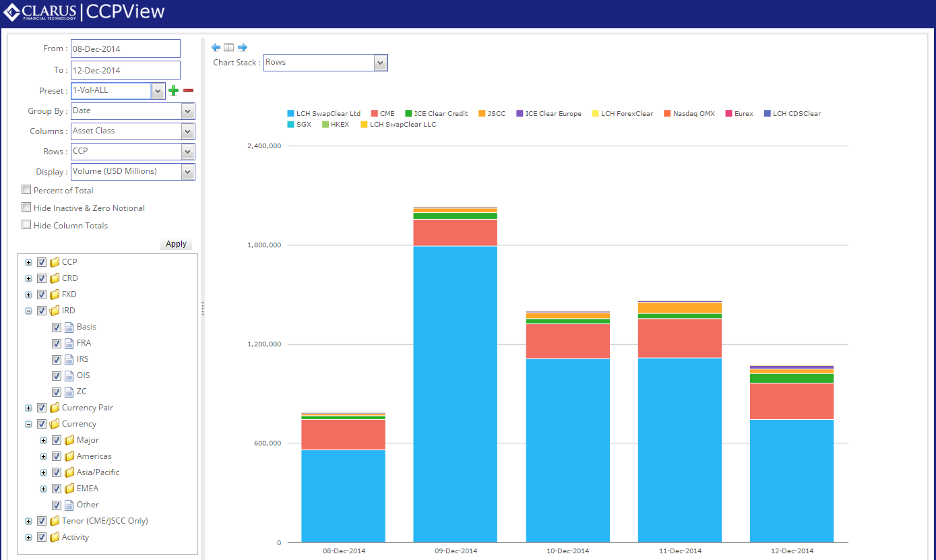Screen dimensions: 936x560
Task: Click the Asia/Pacific folder icon
Action: pyautogui.click(x=69, y=472)
